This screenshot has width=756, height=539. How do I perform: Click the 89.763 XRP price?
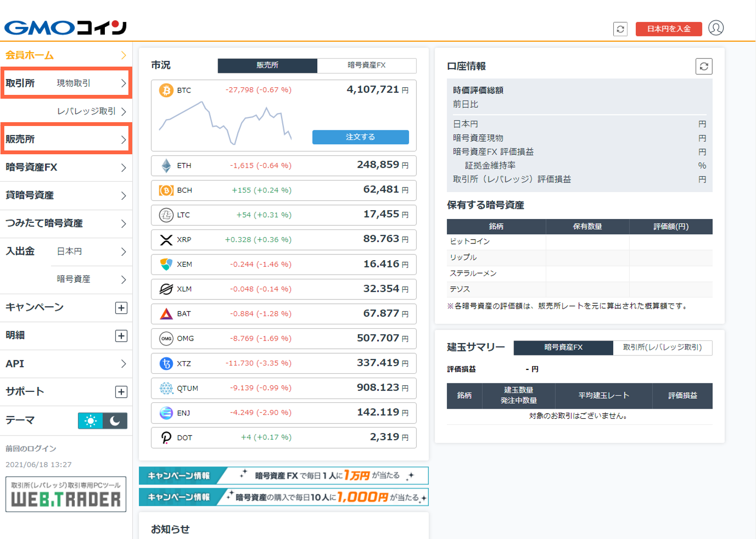click(x=381, y=239)
